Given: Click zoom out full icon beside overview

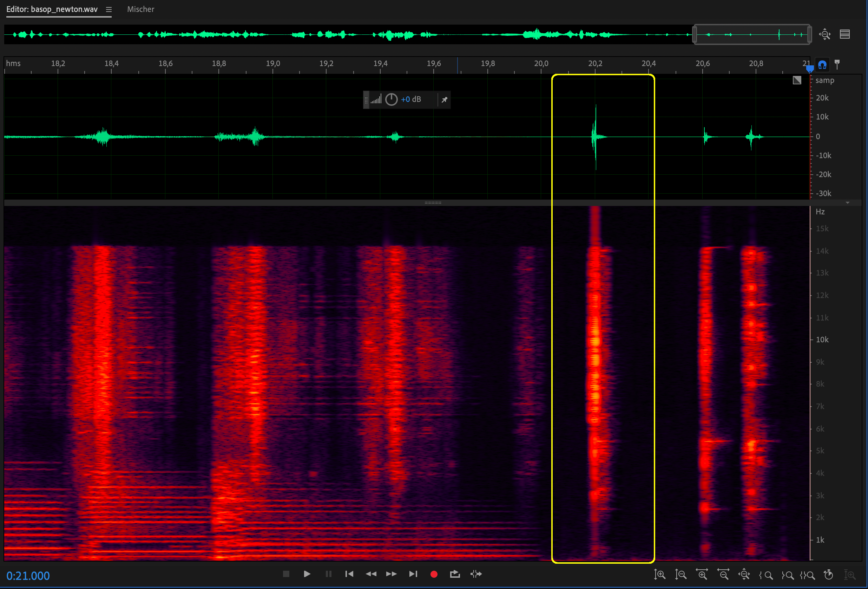Looking at the screenshot, I should (x=825, y=34).
